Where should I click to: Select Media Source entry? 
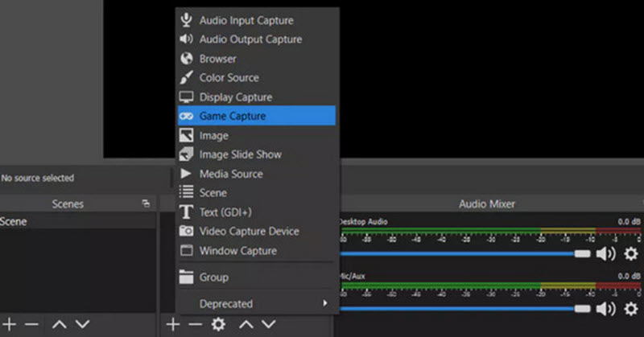[x=257, y=174]
